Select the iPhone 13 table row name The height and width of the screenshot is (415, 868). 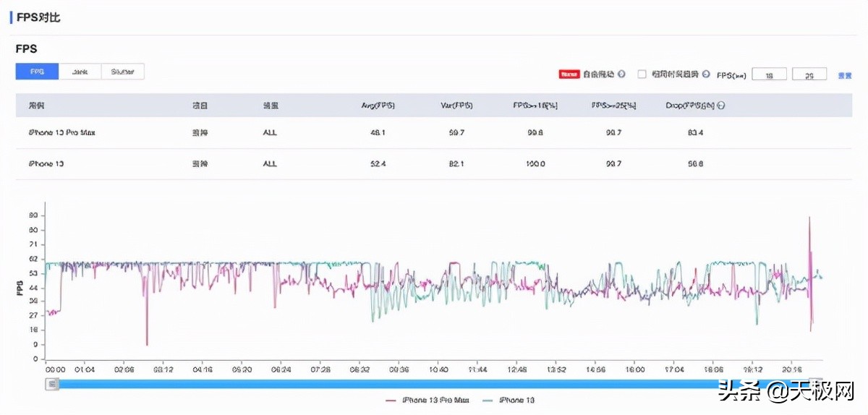46,164
